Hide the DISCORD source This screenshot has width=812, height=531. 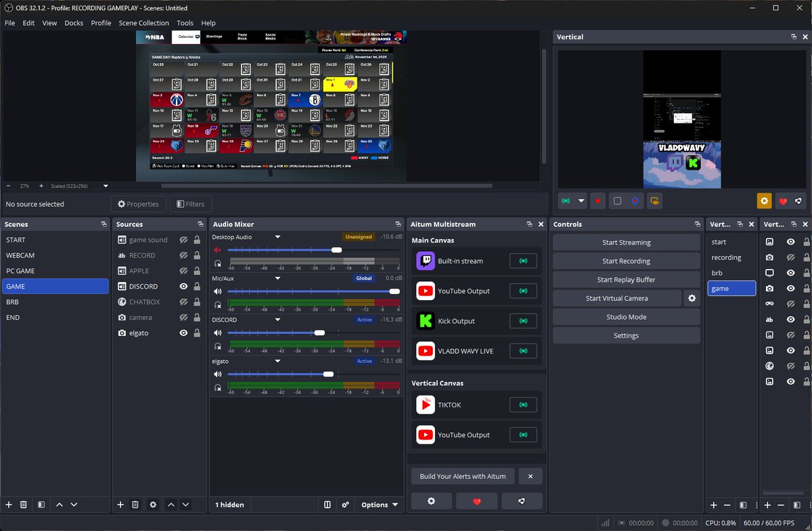click(183, 286)
